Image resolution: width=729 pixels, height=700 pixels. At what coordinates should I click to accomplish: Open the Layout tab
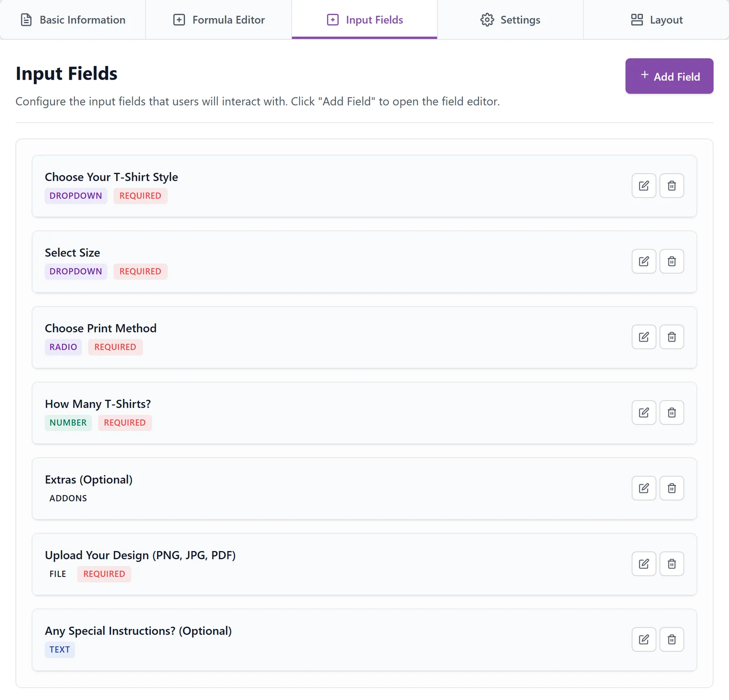(656, 20)
